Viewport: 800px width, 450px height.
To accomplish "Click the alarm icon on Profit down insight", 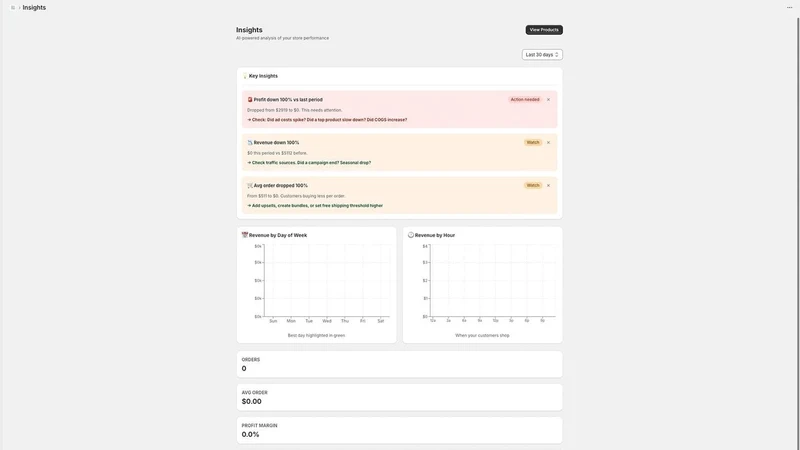I will (250, 99).
